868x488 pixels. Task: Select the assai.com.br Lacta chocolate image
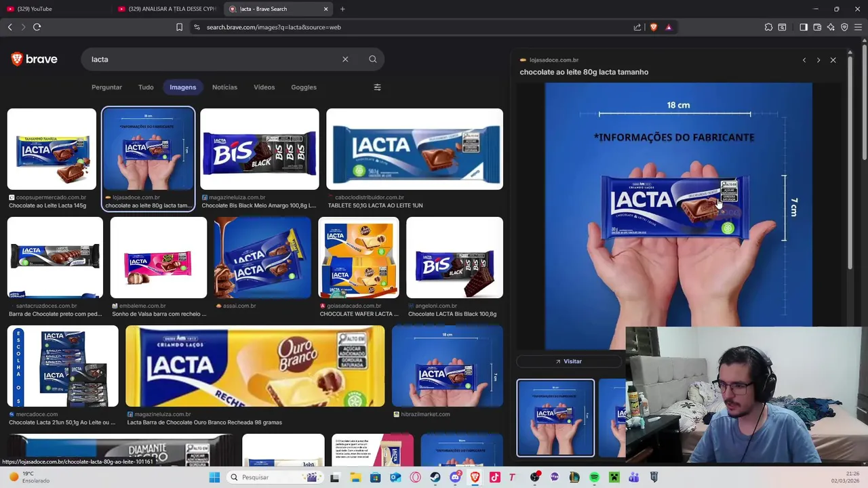262,258
